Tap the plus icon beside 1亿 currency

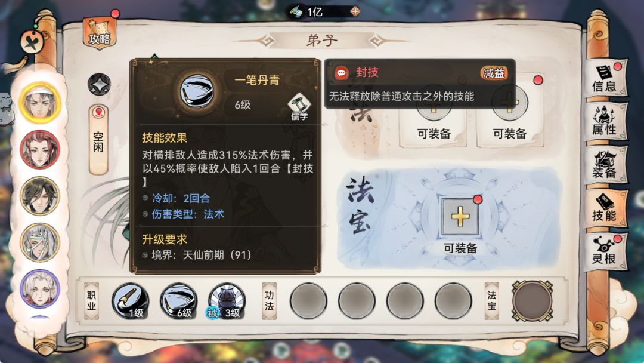pos(355,11)
